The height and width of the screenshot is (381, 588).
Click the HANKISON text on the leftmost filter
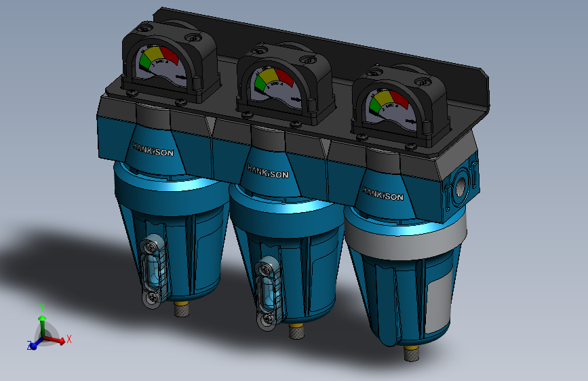pos(153,149)
